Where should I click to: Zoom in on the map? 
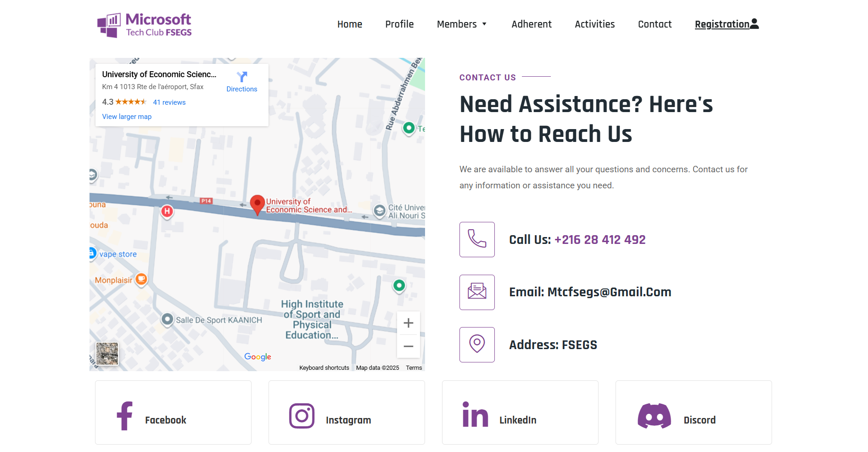(x=409, y=323)
